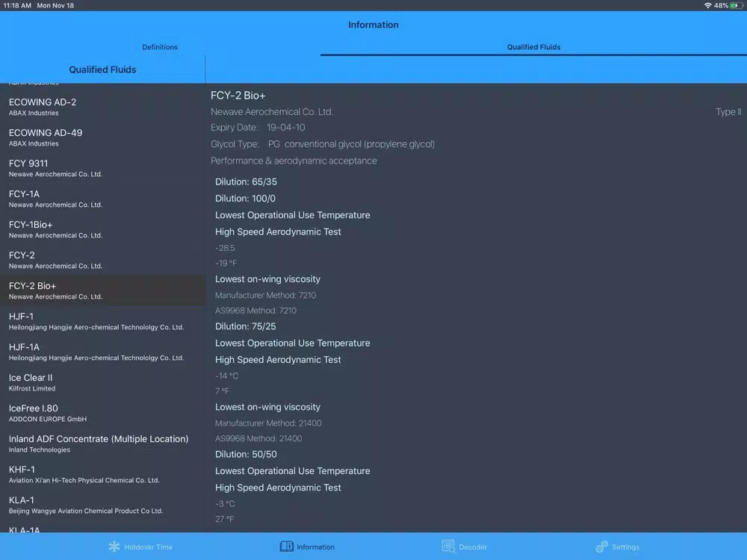The image size is (747, 560).
Task: Click the -19 °F value
Action: point(226,264)
